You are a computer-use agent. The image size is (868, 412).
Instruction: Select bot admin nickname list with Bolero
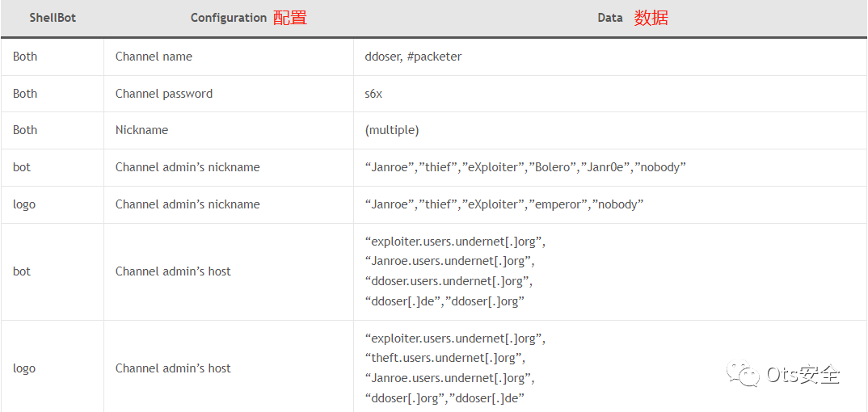coord(525,167)
